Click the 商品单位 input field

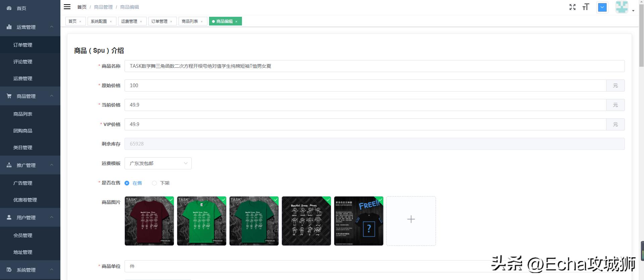click(x=375, y=266)
